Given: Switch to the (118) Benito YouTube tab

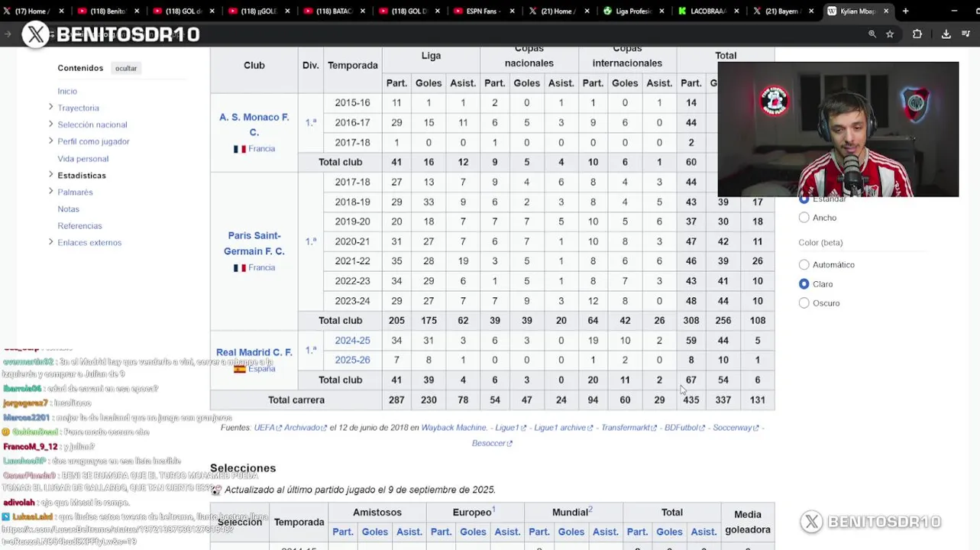Looking at the screenshot, I should click(108, 11).
